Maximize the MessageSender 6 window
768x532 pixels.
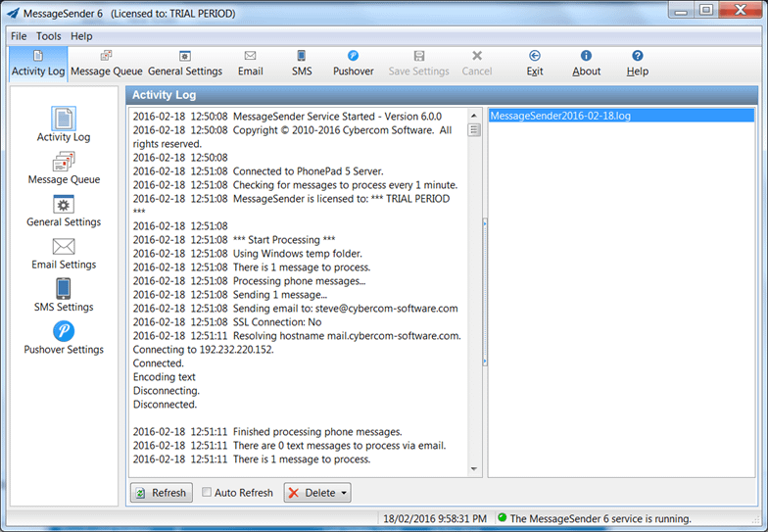point(705,11)
